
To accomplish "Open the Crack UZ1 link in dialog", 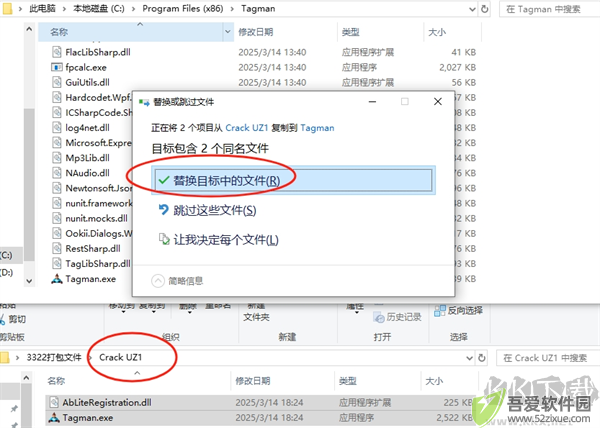I will (246, 128).
